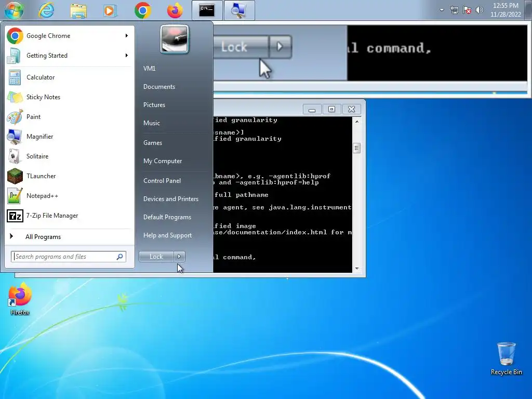Open Music from Start menu
Image resolution: width=532 pixels, height=399 pixels.
pos(151,123)
